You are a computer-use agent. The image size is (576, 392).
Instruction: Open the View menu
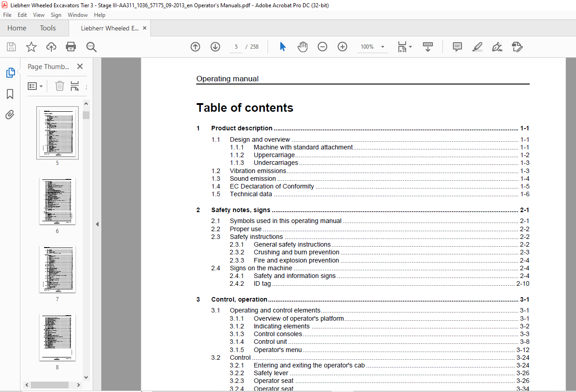pyautogui.click(x=39, y=15)
